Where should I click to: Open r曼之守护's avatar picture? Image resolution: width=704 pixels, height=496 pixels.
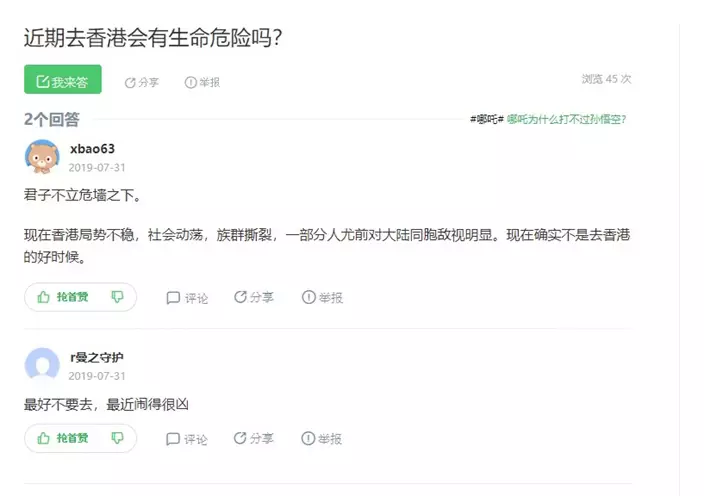(42, 365)
